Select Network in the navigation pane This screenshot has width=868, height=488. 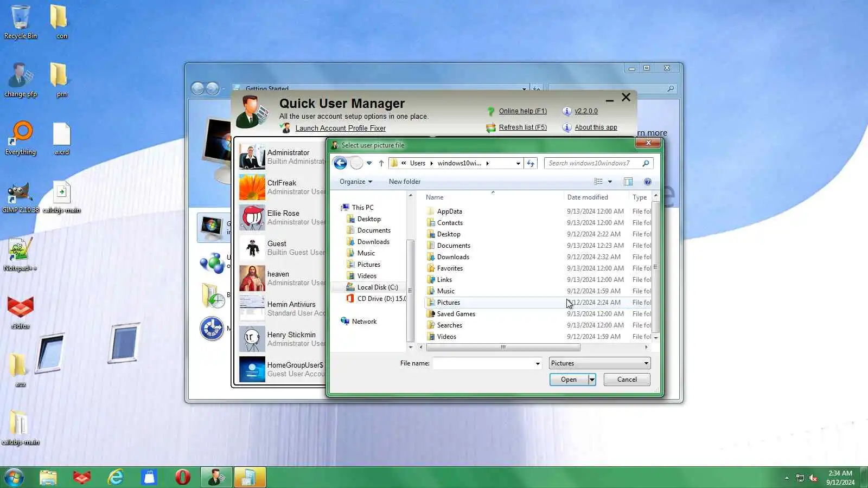pyautogui.click(x=364, y=322)
